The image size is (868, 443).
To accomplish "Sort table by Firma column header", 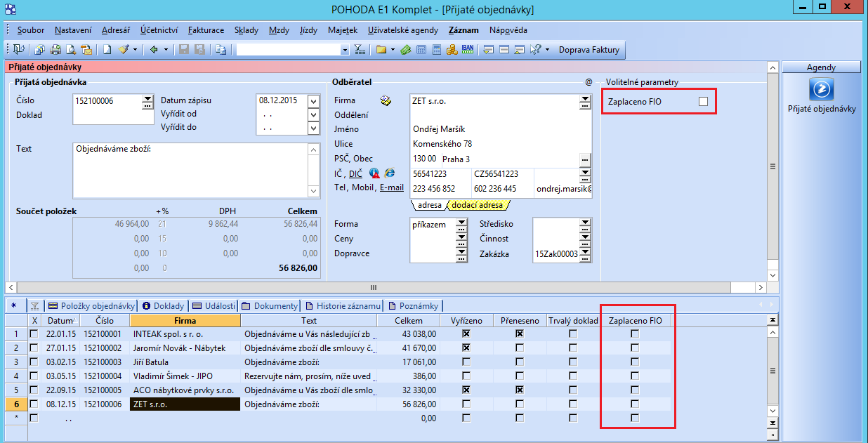I will coord(185,320).
